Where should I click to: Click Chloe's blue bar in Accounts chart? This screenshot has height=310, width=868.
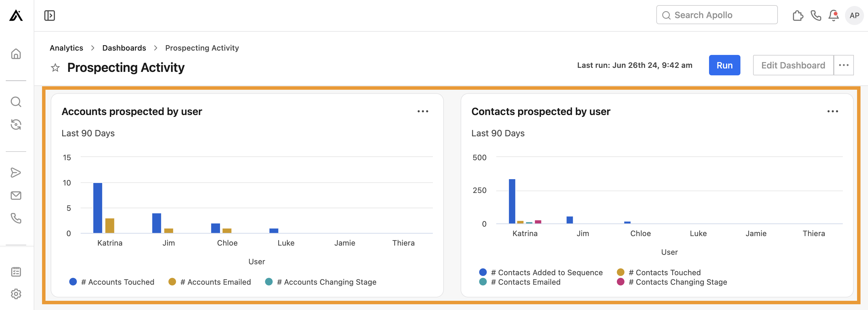(216, 228)
